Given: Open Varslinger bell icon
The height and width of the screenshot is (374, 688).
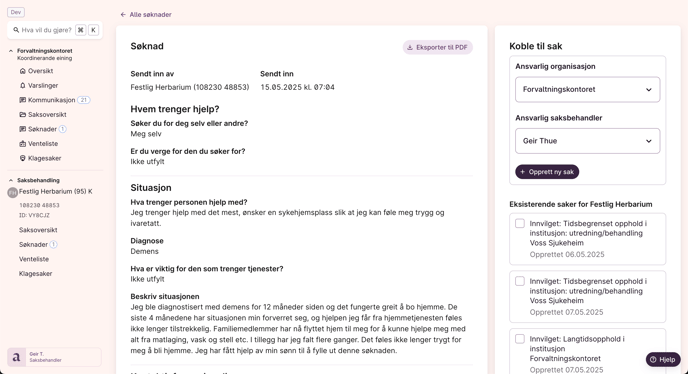Looking at the screenshot, I should pyautogui.click(x=23, y=85).
